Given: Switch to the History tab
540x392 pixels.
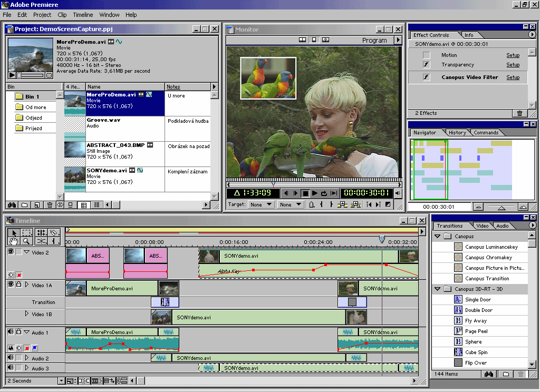Looking at the screenshot, I should (457, 133).
